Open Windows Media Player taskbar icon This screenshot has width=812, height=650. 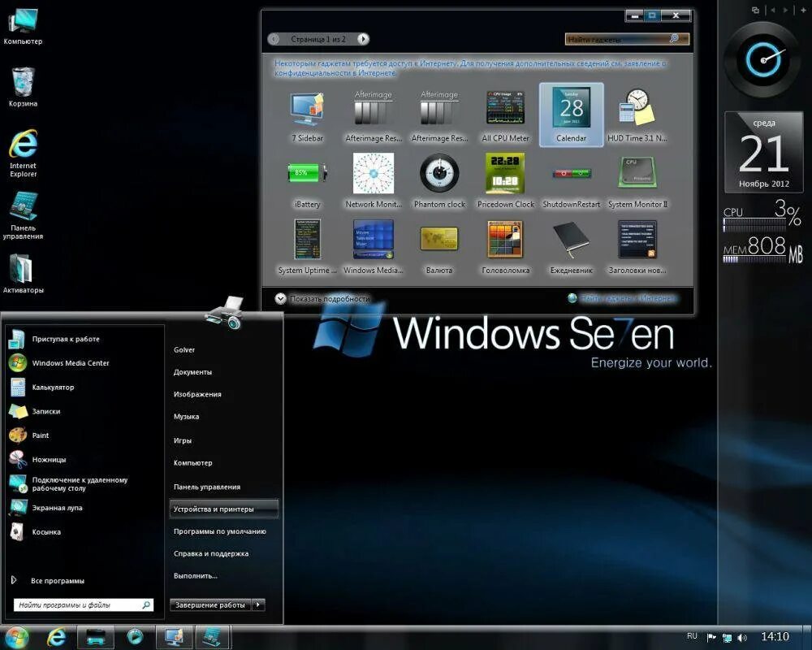(x=135, y=637)
